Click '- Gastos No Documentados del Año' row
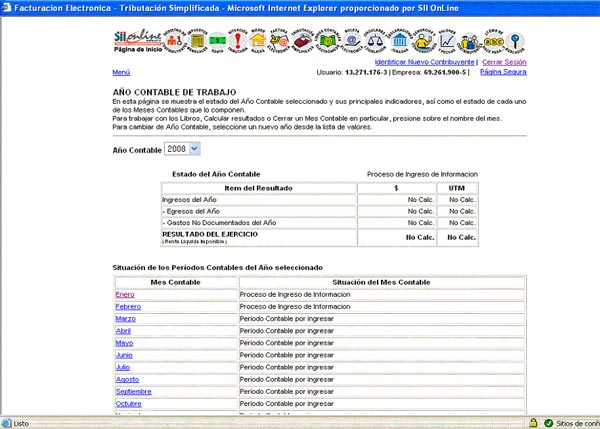The width and height of the screenshot is (600, 429). coord(219,223)
